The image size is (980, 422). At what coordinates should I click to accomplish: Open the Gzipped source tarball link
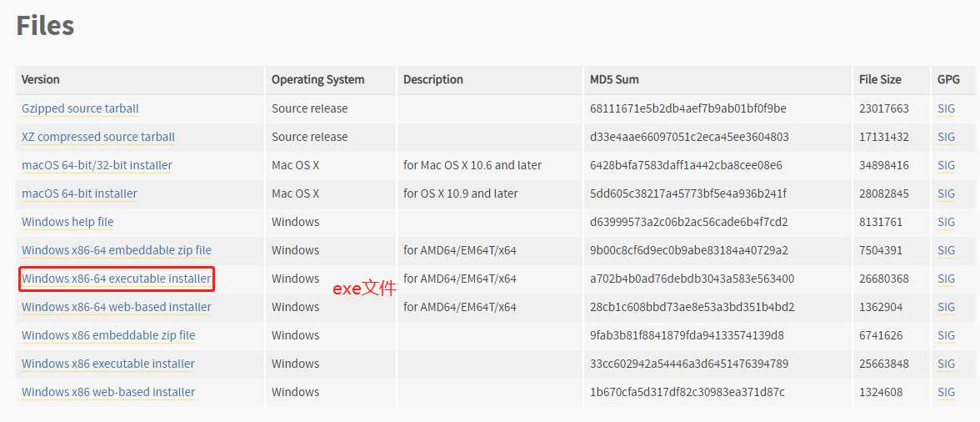80,108
